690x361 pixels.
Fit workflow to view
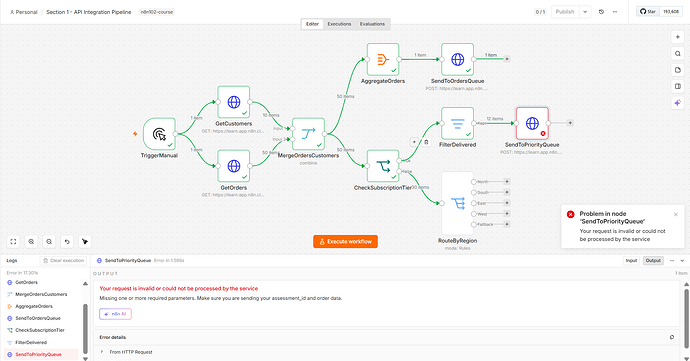(13, 241)
